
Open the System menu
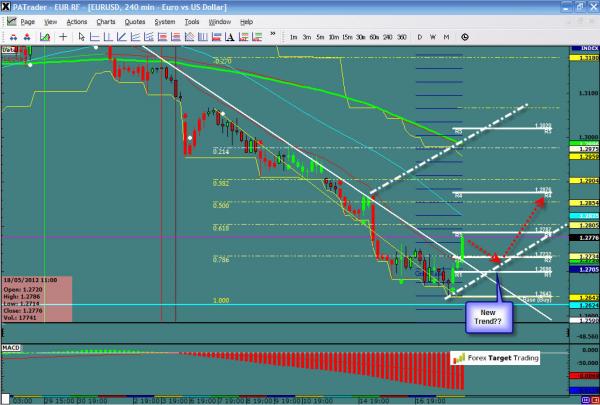click(x=164, y=20)
